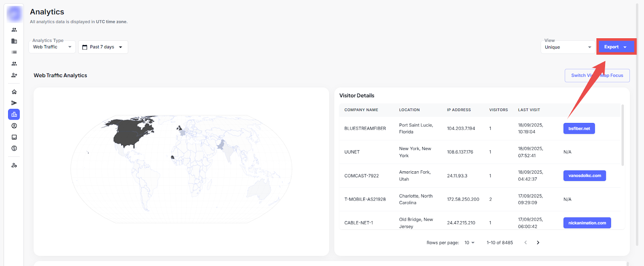Viewport: 644px width, 266px height.
Task: Expand the View Unique dropdown
Action: click(568, 47)
